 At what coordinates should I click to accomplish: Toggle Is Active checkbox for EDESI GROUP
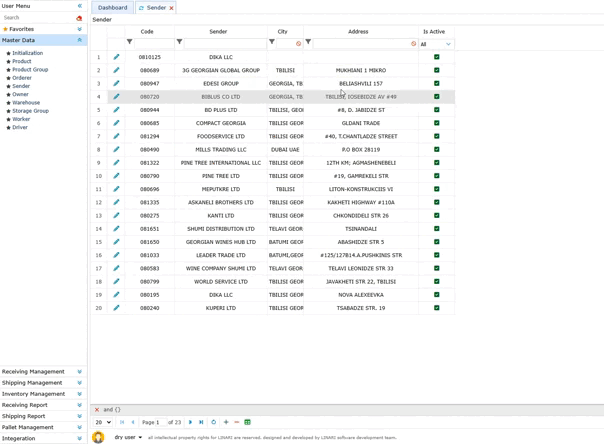[436, 84]
